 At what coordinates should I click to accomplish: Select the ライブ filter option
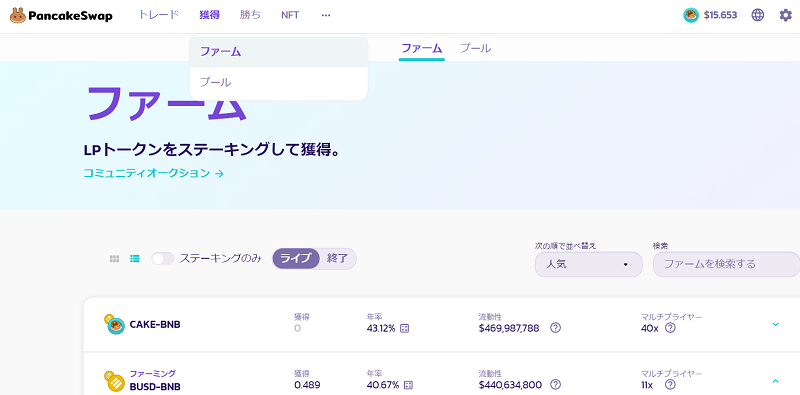(296, 258)
